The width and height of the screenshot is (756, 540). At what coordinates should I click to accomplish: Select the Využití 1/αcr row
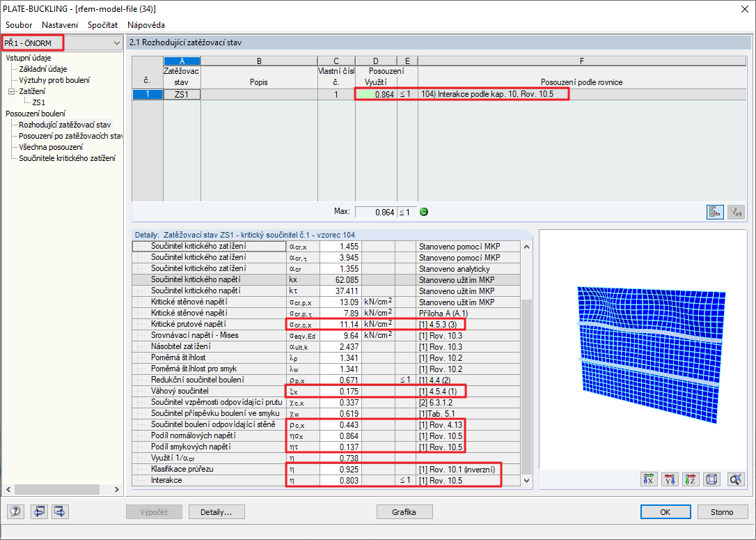click(326, 458)
